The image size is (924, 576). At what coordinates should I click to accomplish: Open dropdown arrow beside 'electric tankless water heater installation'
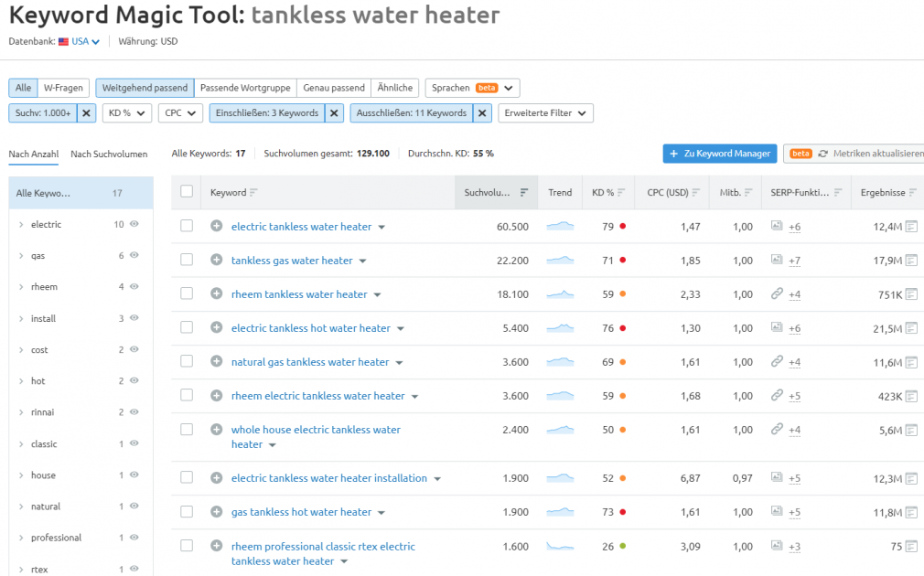[437, 479]
